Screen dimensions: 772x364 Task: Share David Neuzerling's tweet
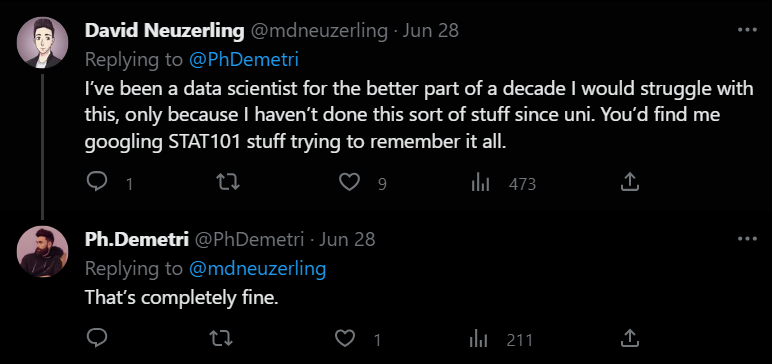click(629, 183)
